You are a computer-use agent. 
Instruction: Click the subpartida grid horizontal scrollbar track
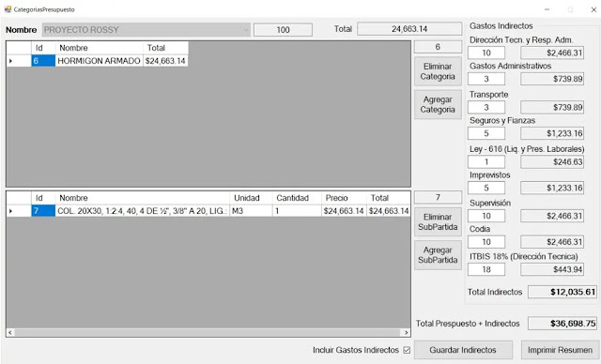pos(208,333)
